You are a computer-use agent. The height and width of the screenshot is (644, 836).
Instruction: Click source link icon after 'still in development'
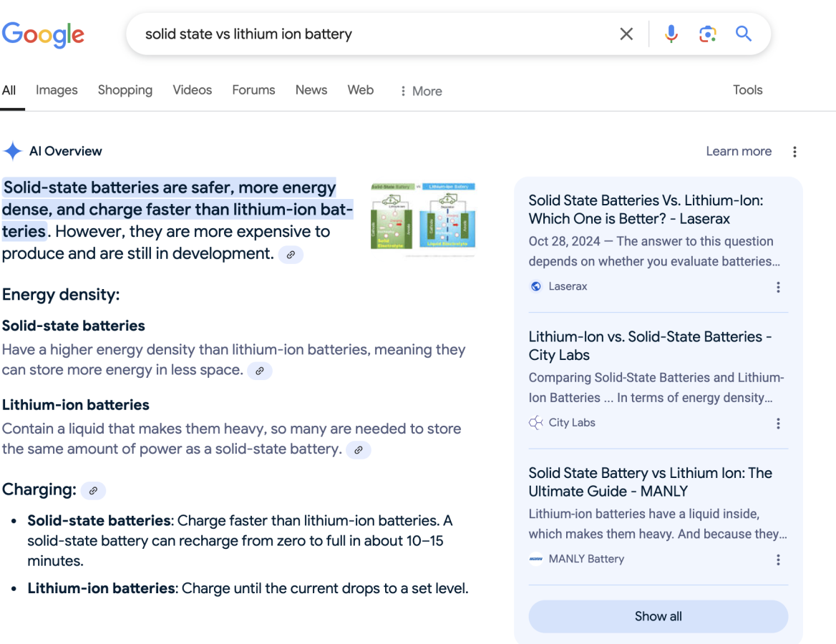(290, 255)
